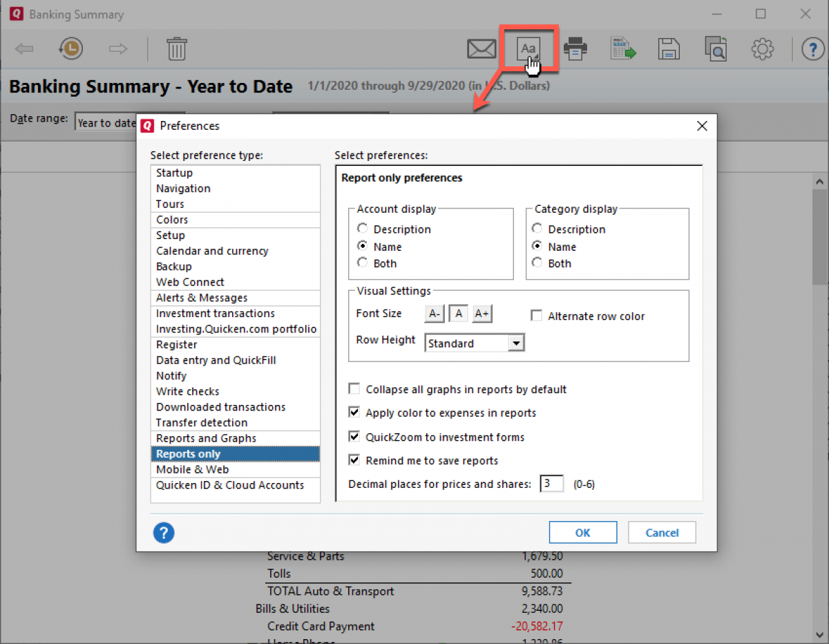Save the report with the floppy disk icon
Screen dimensions: 829x644
click(x=669, y=49)
